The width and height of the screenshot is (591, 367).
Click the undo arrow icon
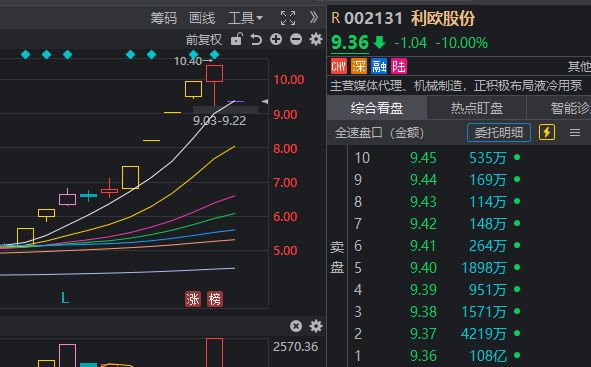pyautogui.click(x=256, y=39)
